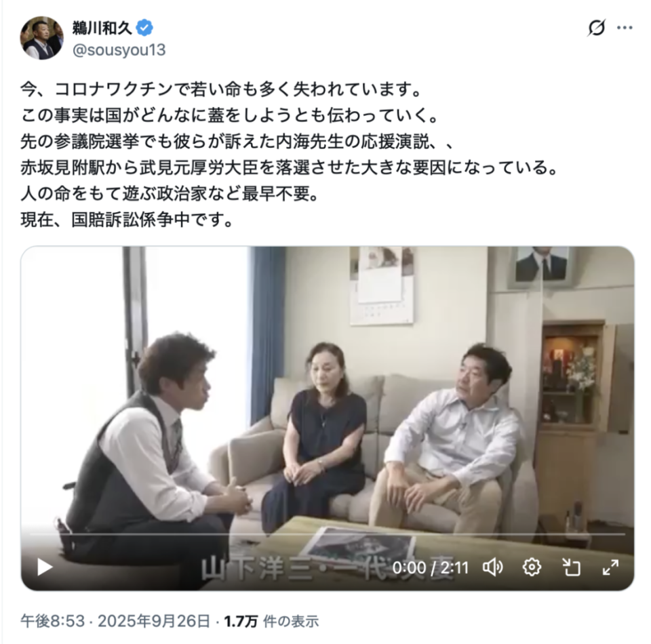
Task: Click the 0:00 / 2:11 time display
Action: click(431, 567)
